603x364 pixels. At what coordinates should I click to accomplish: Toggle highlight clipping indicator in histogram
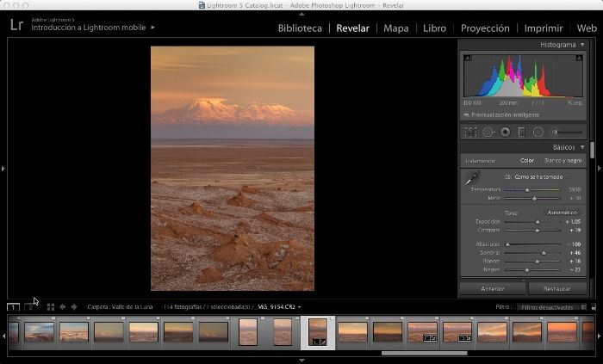[x=579, y=58]
